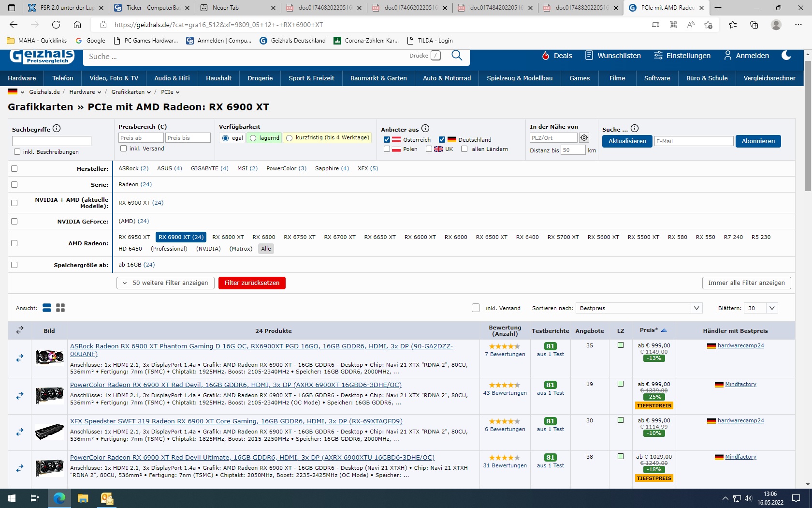Open browser new tab button
The image size is (812, 508).
pyautogui.click(x=718, y=8)
